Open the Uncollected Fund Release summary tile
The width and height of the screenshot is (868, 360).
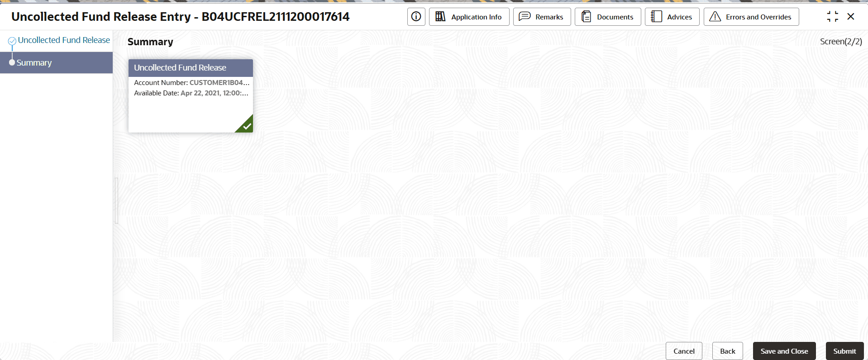click(191, 96)
